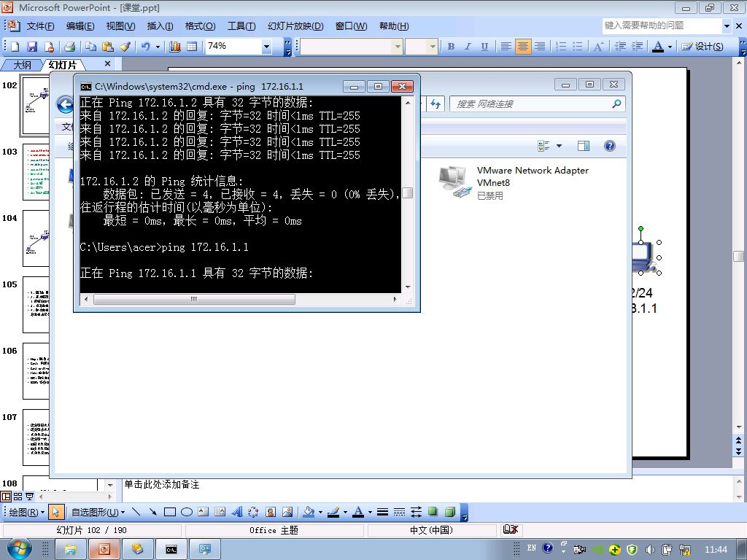Image resolution: width=747 pixels, height=560 pixels.
Task: Insert diagram or organization chart
Action: pos(253,512)
